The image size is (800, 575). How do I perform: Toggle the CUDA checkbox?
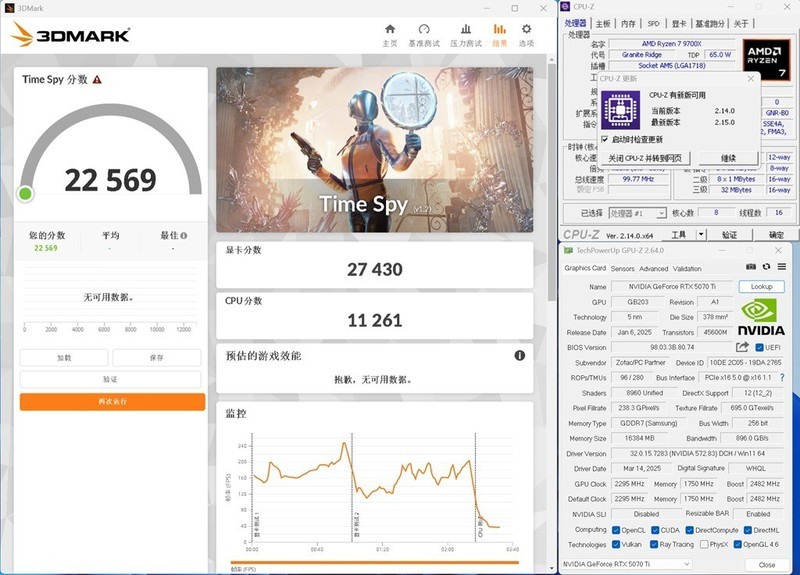[x=655, y=530]
